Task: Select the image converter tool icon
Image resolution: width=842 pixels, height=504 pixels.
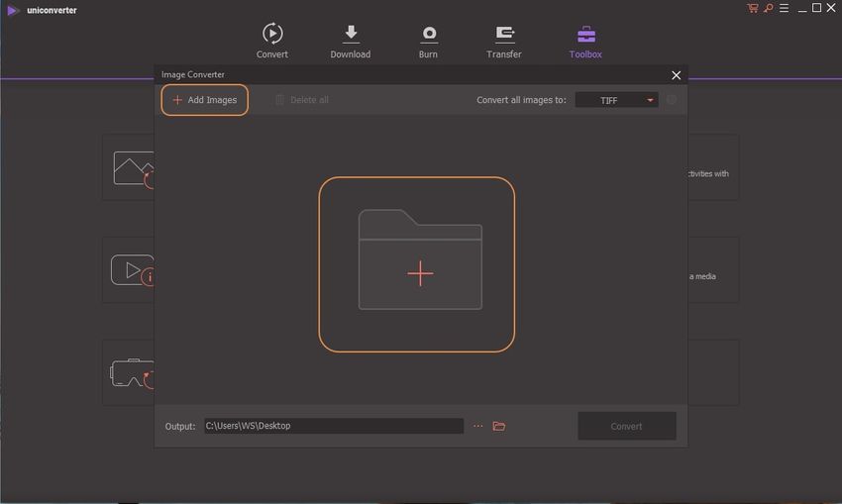Action: [x=131, y=169]
